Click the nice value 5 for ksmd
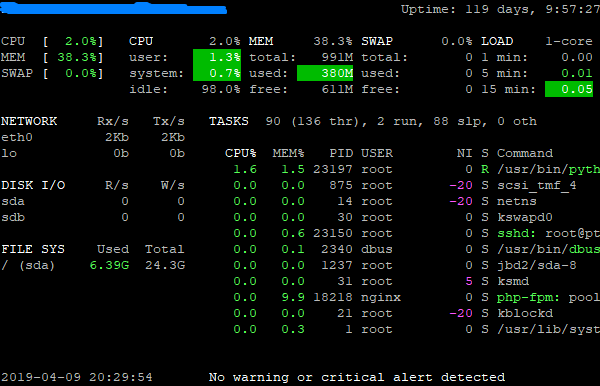Screen dimensions: 600x386 469,282
